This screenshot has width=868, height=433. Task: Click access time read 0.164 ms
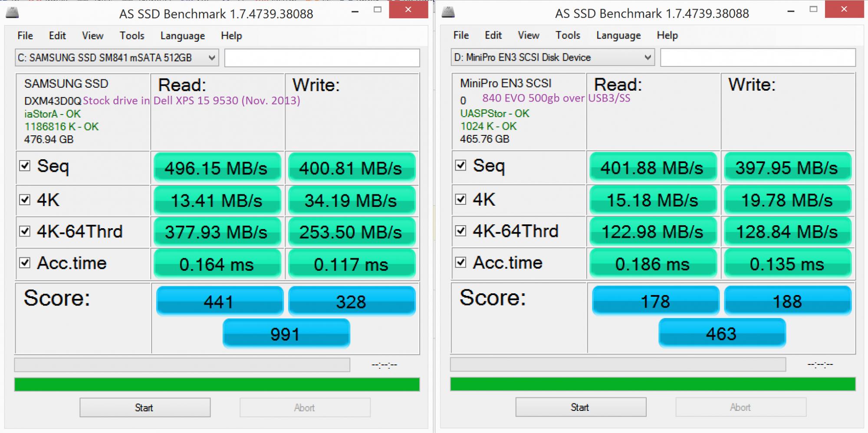pos(217,264)
